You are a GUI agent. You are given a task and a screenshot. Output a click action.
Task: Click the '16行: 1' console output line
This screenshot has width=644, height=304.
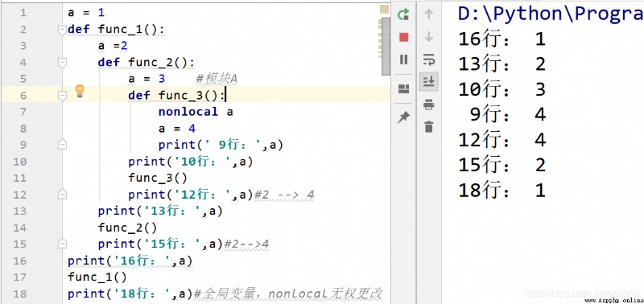(x=502, y=39)
